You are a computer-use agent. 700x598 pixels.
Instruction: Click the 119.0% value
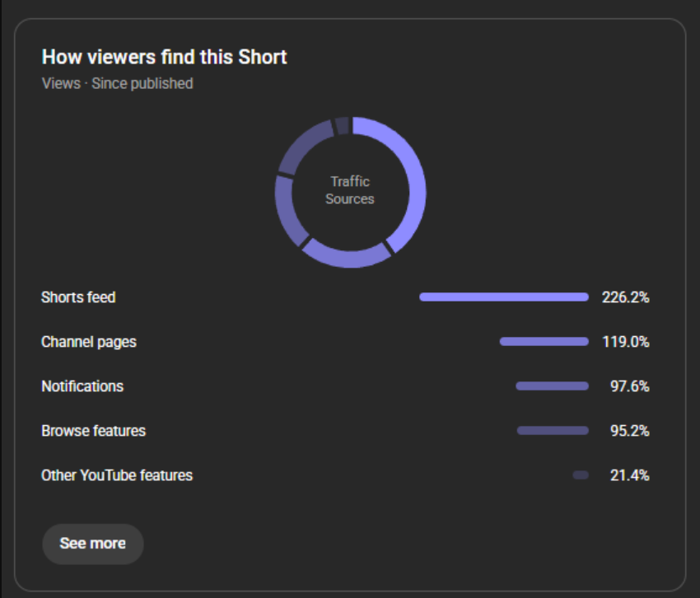(626, 342)
